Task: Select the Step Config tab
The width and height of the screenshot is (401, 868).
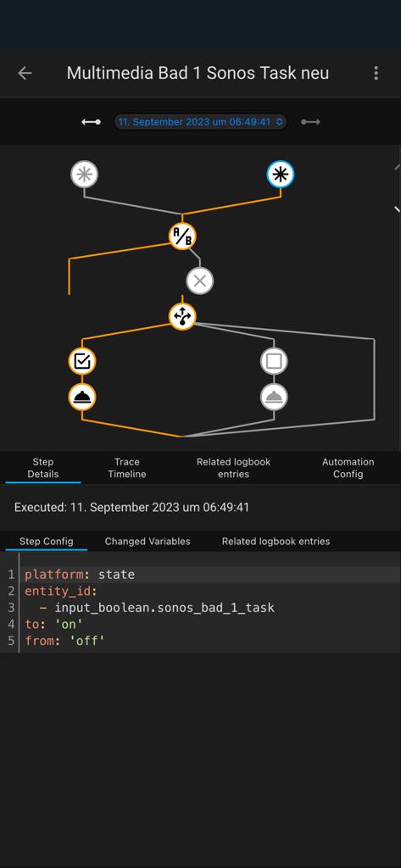Action: click(46, 542)
